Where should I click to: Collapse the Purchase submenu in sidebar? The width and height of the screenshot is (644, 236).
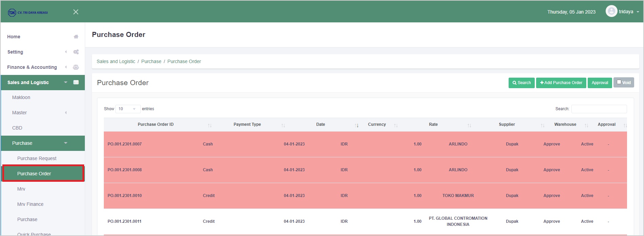click(x=65, y=143)
